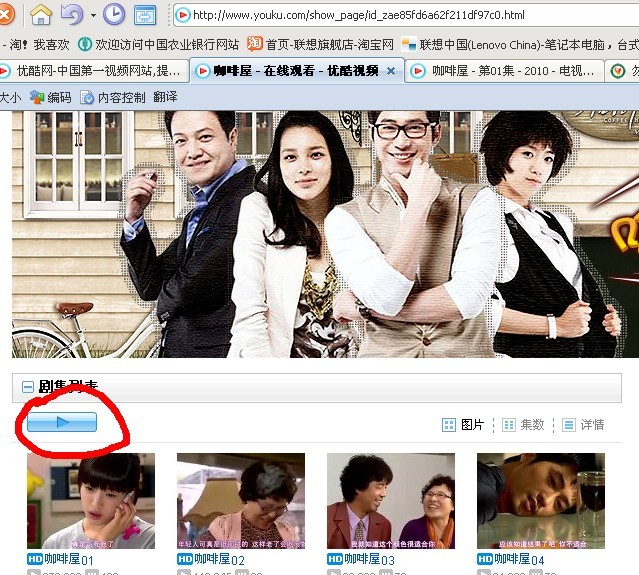Switch episode list to 集数 view
The height and width of the screenshot is (575, 639).
[x=532, y=425]
